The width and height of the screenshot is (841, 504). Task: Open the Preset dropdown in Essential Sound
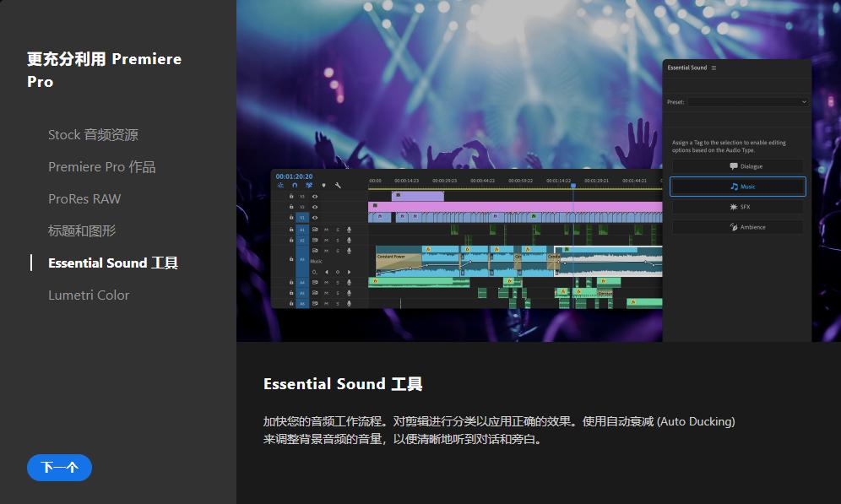coord(805,102)
